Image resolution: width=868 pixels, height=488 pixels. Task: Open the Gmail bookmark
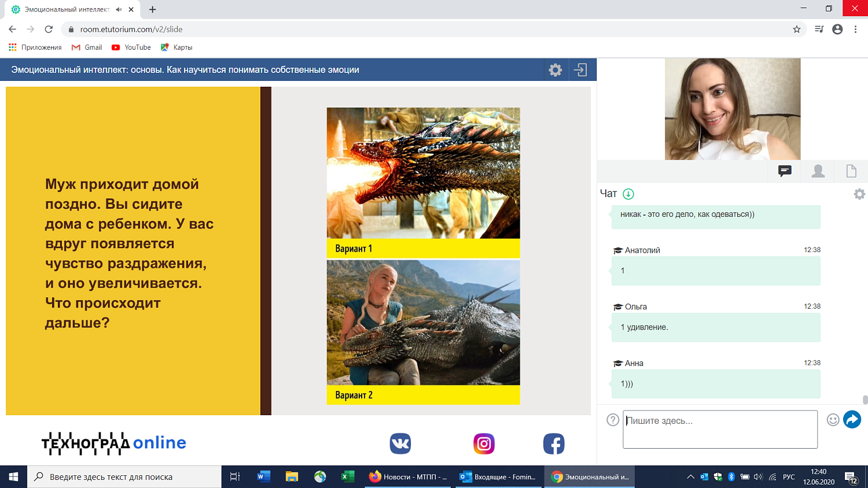point(87,47)
